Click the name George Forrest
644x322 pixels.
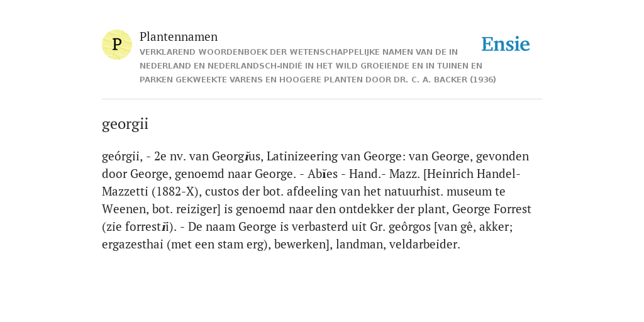tap(492, 209)
